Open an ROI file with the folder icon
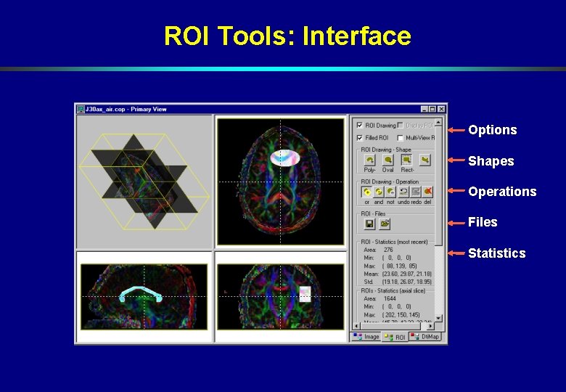Image resolution: width=566 pixels, height=392 pixels. coord(385,224)
